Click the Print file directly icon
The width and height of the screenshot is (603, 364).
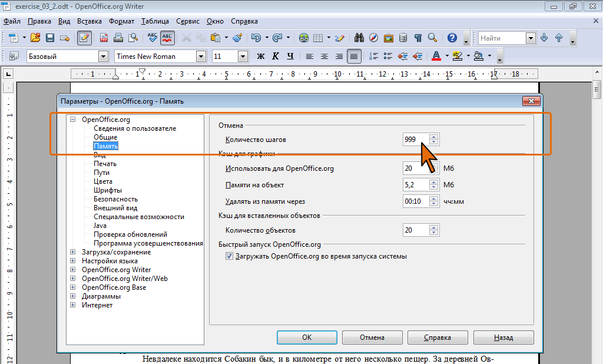point(118,38)
